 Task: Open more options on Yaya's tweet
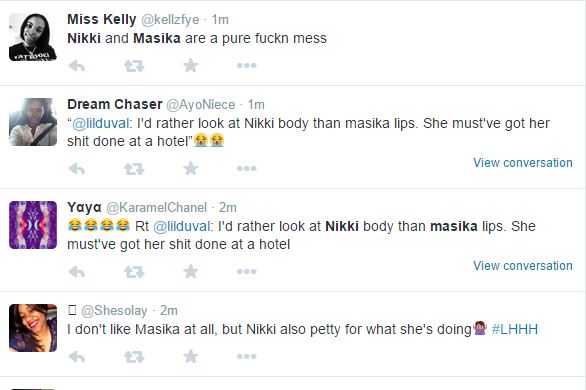point(247,272)
